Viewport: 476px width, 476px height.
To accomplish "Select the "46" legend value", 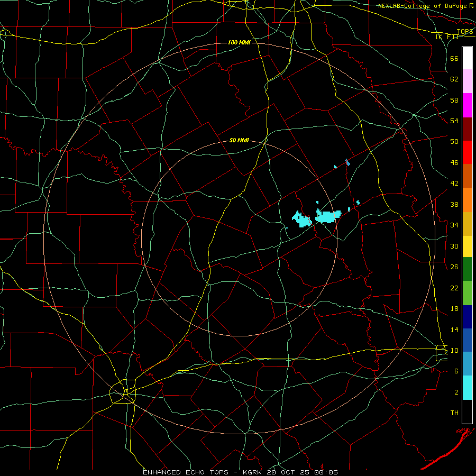I will [454, 163].
